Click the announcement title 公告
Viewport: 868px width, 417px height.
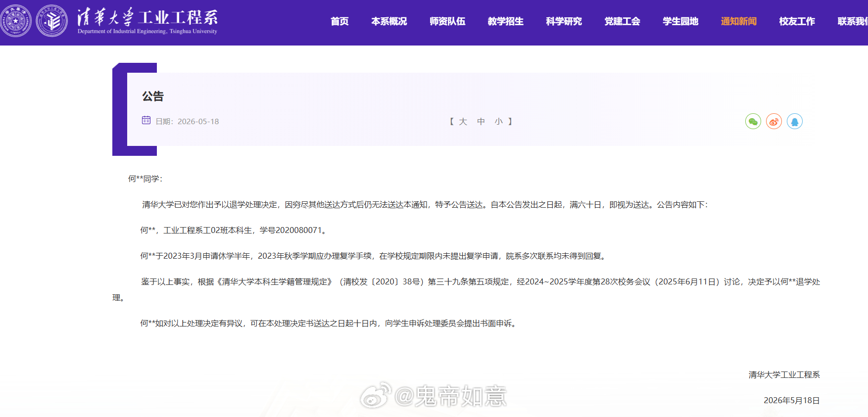click(153, 96)
